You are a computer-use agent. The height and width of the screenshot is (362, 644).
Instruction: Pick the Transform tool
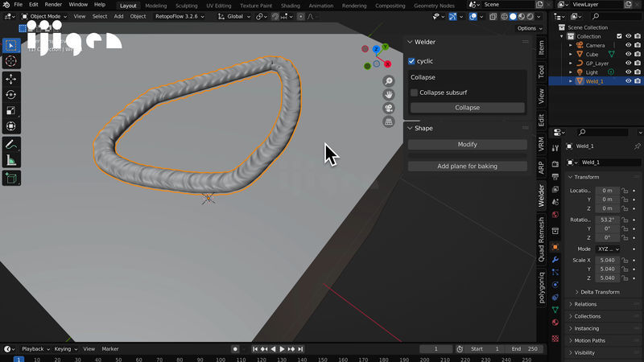tap(11, 126)
